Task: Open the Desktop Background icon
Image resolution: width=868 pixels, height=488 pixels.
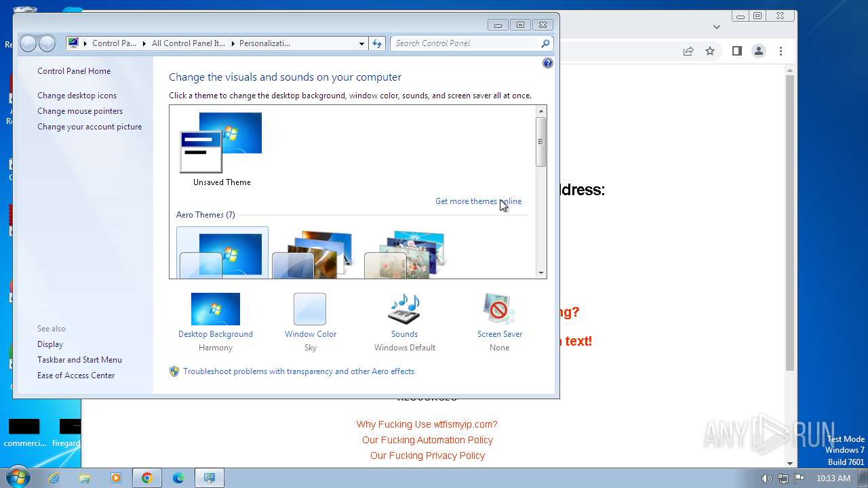Action: click(x=216, y=309)
